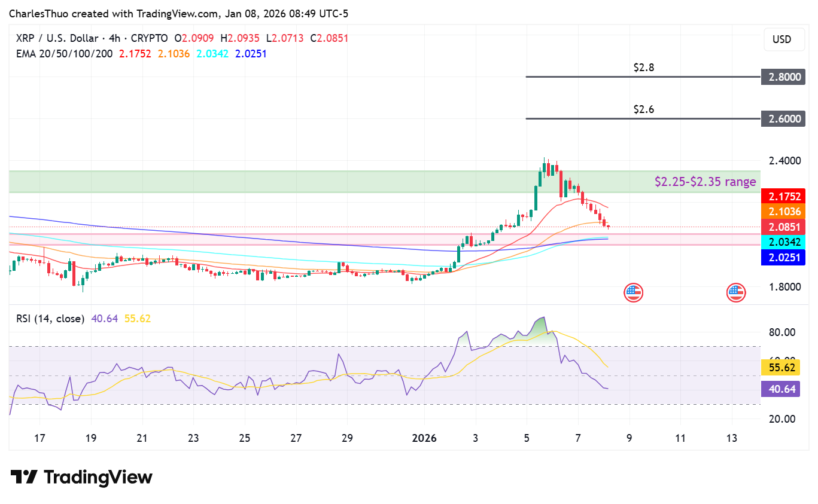
Task: Click the current price 2.0851 label
Action: click(x=784, y=227)
